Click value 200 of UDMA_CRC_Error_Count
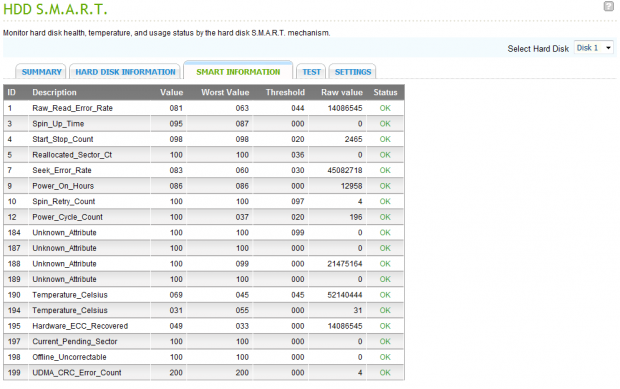Viewport: 620px width, 389px height. (176, 373)
